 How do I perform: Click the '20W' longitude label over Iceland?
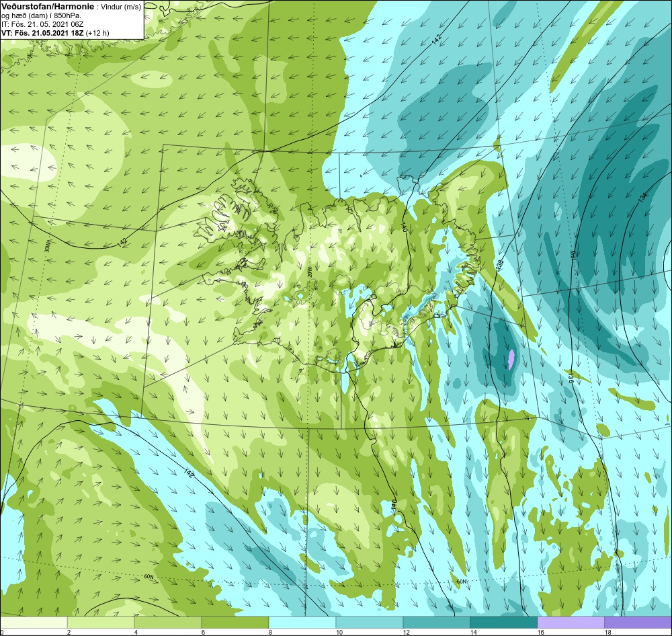point(309,272)
